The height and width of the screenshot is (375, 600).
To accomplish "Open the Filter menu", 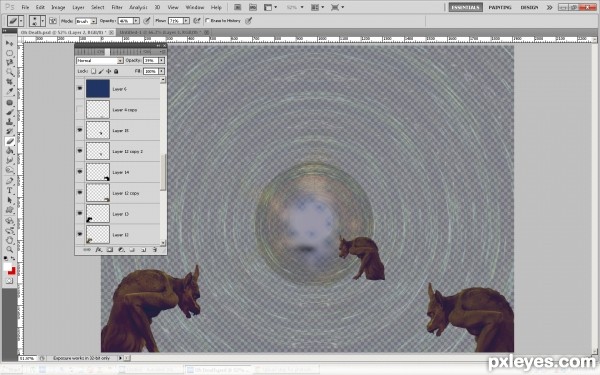I will (x=117, y=7).
